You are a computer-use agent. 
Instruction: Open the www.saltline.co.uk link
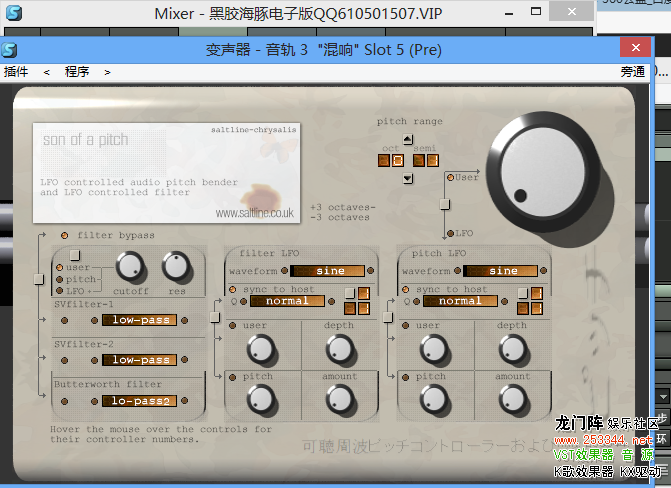click(255, 213)
